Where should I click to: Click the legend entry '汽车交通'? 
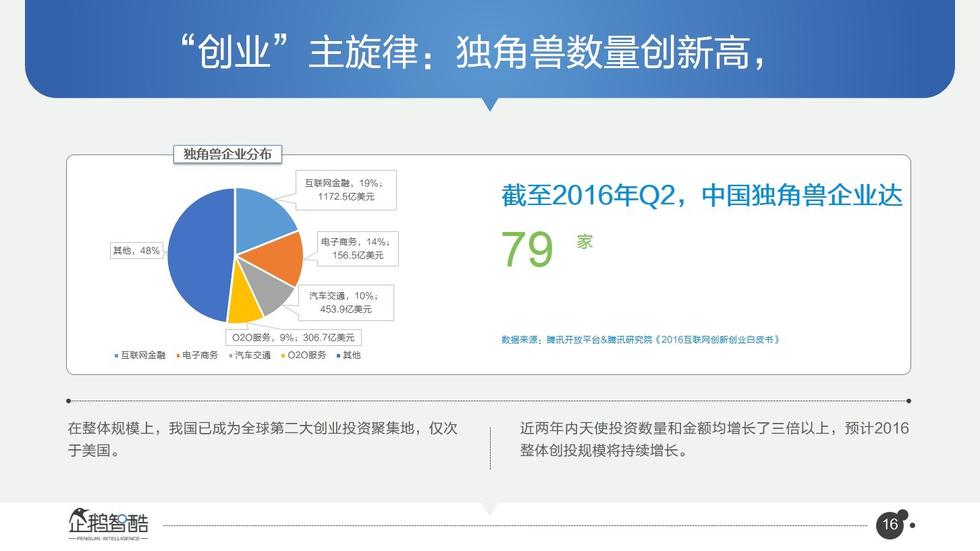[x=250, y=355]
